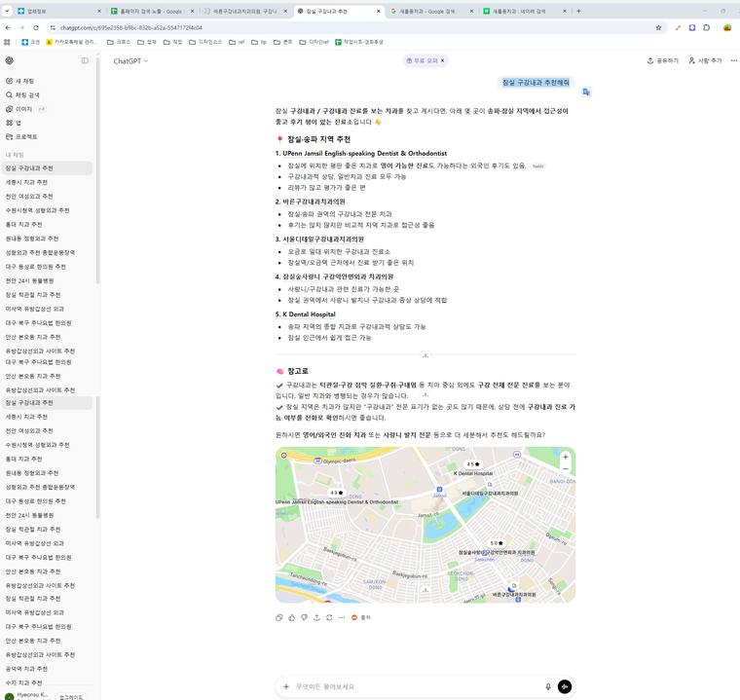The width and height of the screenshot is (740, 700).
Task: Open the 폰트 bookmark folder
Action: 283,42
